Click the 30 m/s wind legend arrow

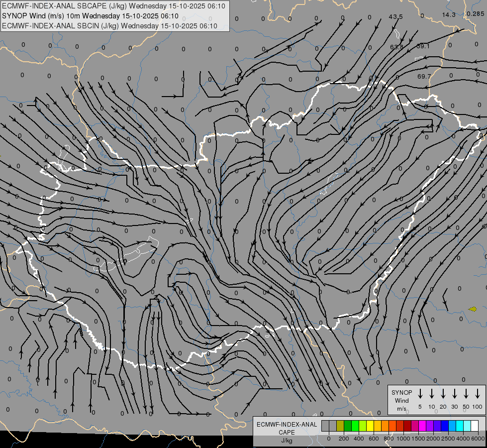coord(454,394)
